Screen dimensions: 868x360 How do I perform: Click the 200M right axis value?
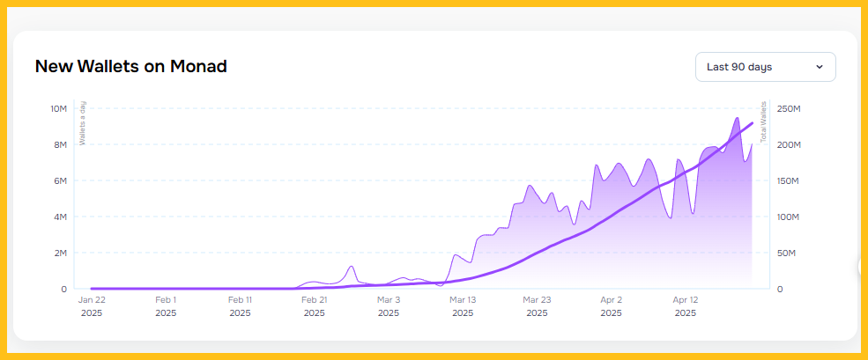pyautogui.click(x=789, y=144)
